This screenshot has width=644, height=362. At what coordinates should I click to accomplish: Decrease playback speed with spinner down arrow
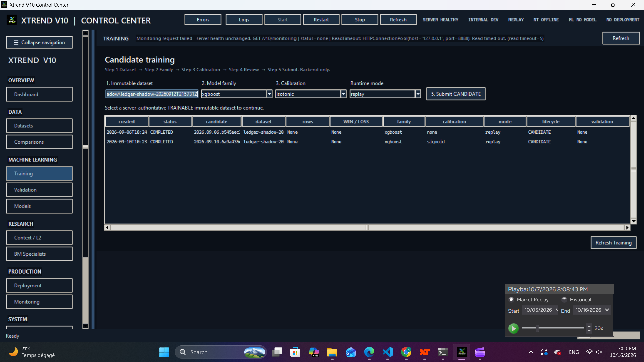pos(589,331)
